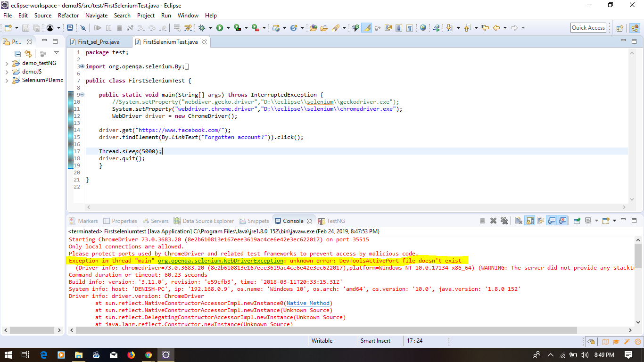Toggle Show Whitespace Characters pilcrow icon
The width and height of the screenshot is (644, 362).
tap(410, 28)
